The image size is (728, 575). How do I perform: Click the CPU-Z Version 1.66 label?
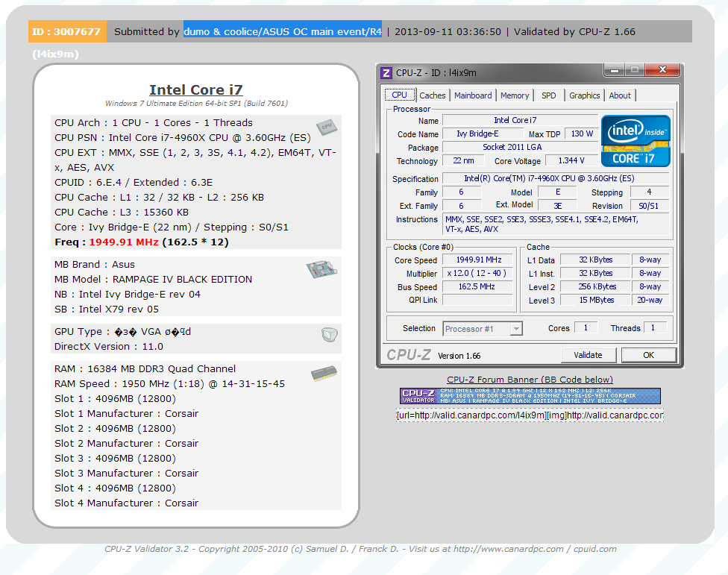click(459, 356)
